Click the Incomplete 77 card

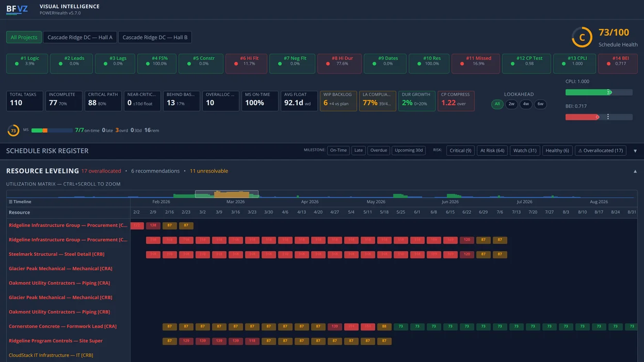(64, 101)
